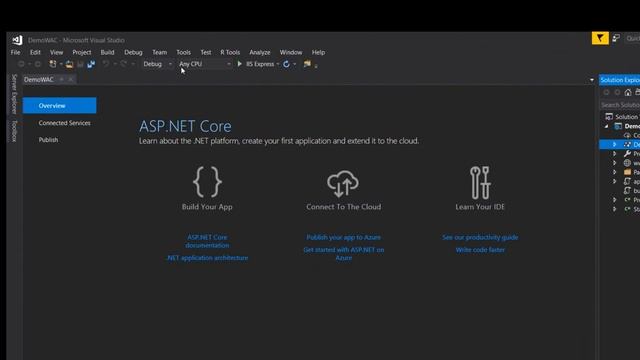Click the Navigate Backward toolbar icon

coord(21,64)
